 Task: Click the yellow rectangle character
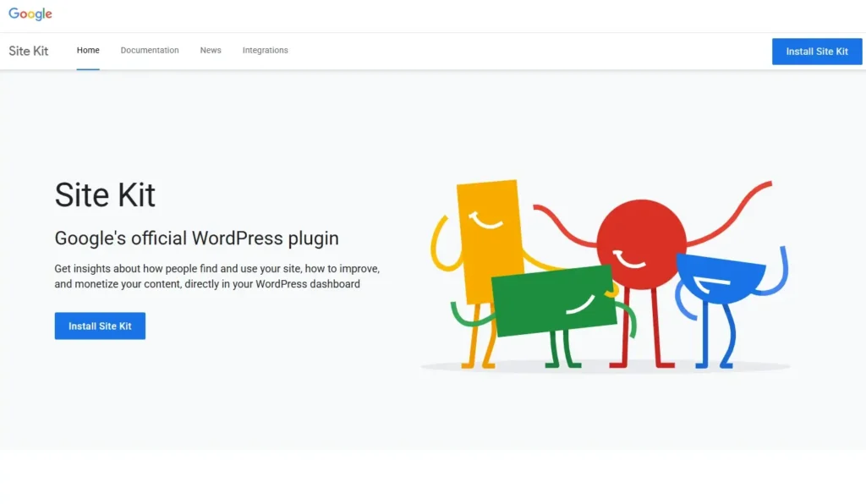click(x=489, y=240)
